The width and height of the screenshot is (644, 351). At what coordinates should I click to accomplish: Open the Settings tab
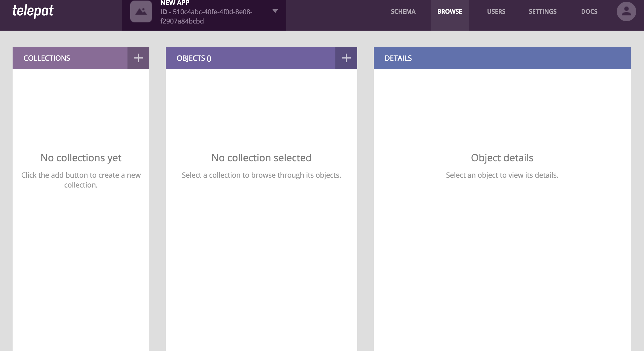[543, 11]
